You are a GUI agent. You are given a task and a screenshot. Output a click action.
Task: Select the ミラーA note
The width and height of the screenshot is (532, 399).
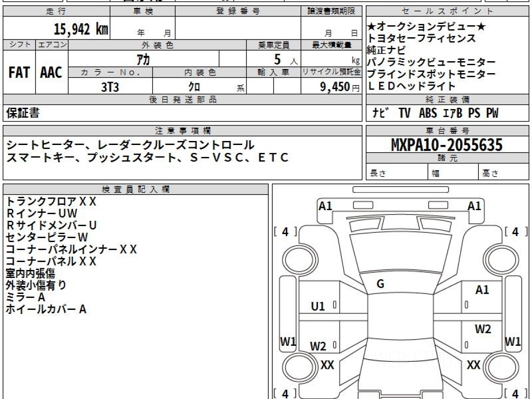(x=26, y=297)
